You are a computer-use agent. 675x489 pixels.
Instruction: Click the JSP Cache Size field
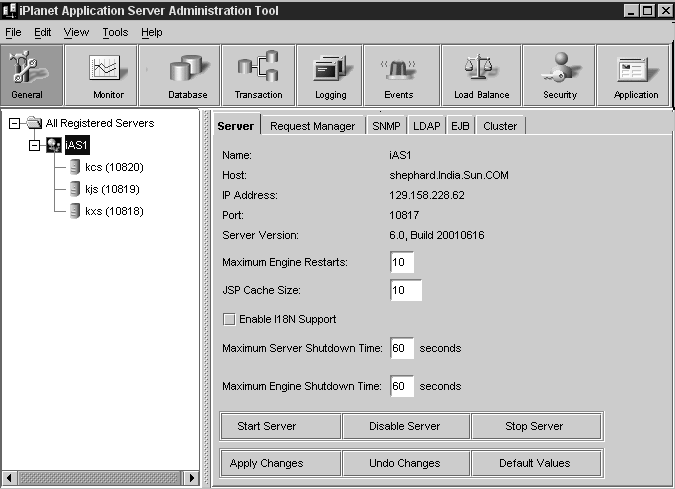[x=406, y=290]
